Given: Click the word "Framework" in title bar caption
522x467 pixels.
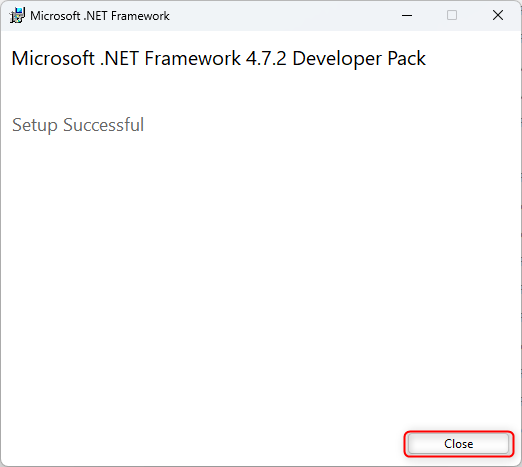Looking at the screenshot, I should click(x=140, y=16).
